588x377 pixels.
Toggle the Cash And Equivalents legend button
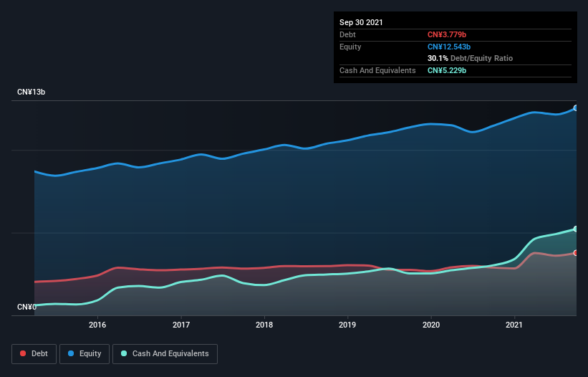[165, 354]
